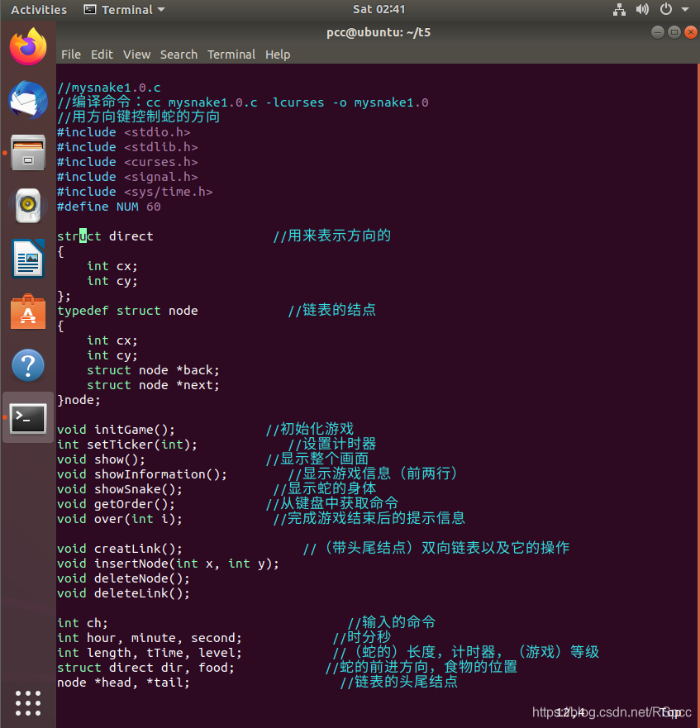Open the Terminal menu in menubar
Screen dimensions: 700x728
tap(231, 55)
